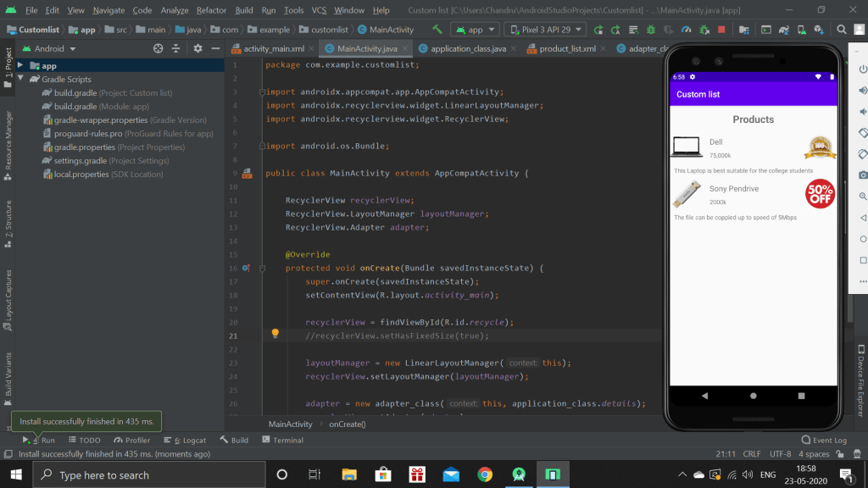This screenshot has width=868, height=488.
Task: Click the Search Everywhere magnifier icon
Action: coord(842,30)
